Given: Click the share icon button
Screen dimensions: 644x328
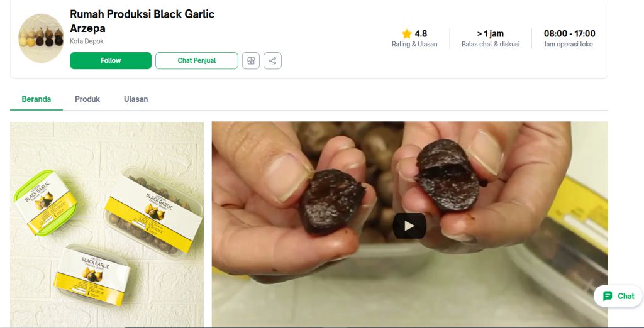Looking at the screenshot, I should click(272, 61).
